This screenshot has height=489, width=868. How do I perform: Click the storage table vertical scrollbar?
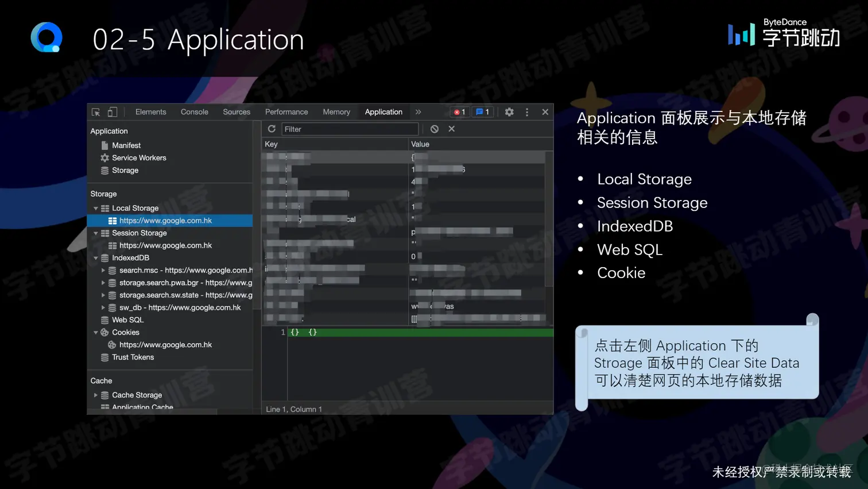point(549,218)
